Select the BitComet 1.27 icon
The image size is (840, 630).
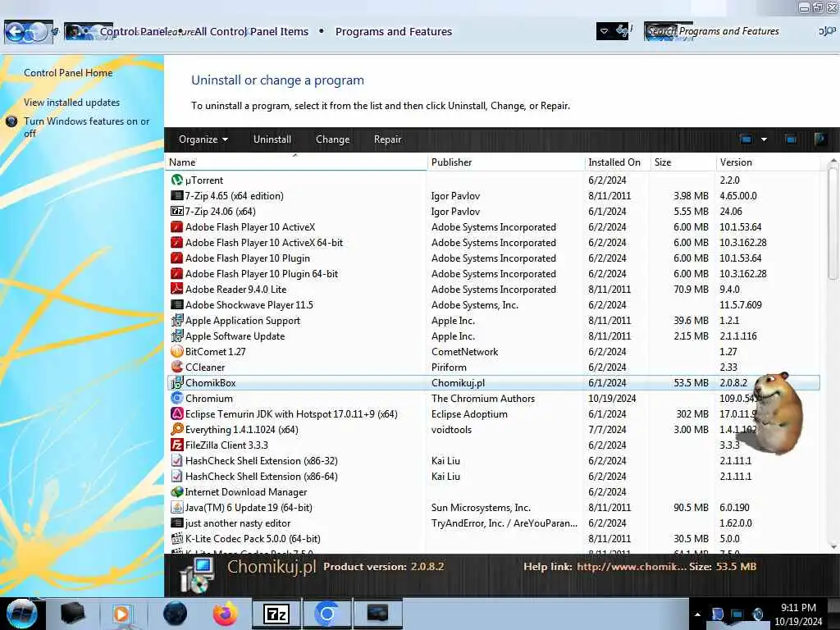(177, 351)
